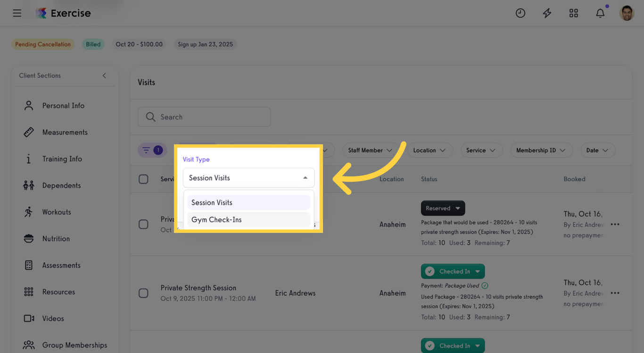Open Nutrition section
Image resolution: width=644 pixels, height=353 pixels.
tap(56, 239)
